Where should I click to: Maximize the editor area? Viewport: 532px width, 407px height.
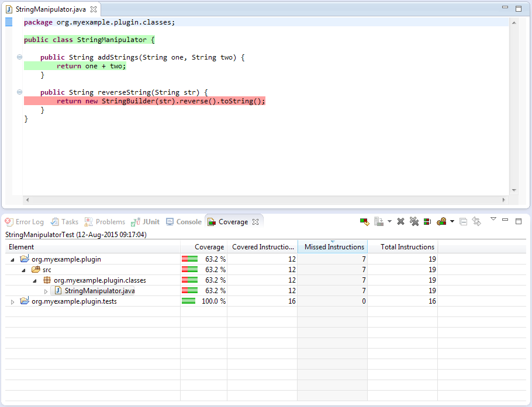pos(519,9)
